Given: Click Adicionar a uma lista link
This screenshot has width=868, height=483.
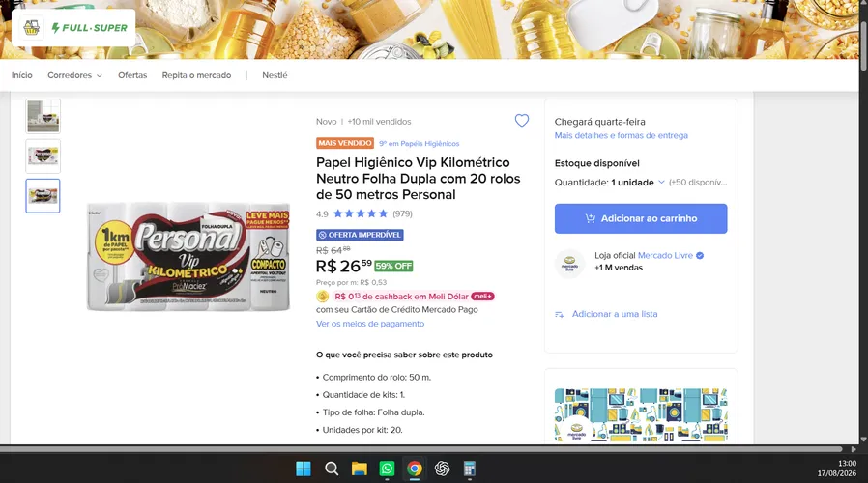Looking at the screenshot, I should [615, 314].
